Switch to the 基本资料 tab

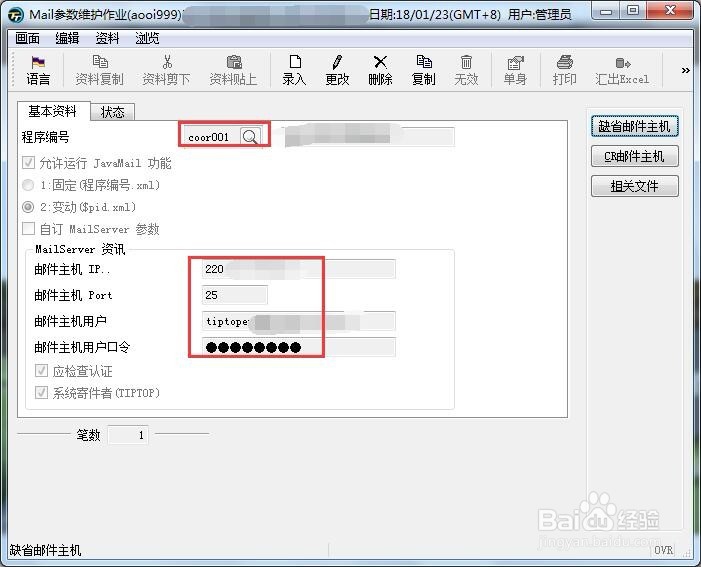(x=53, y=111)
